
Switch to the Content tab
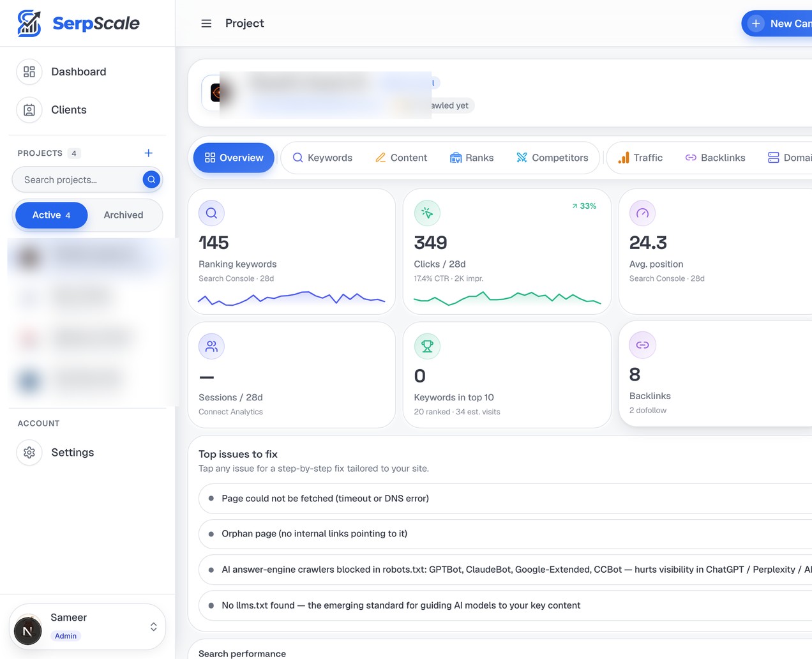pos(401,158)
